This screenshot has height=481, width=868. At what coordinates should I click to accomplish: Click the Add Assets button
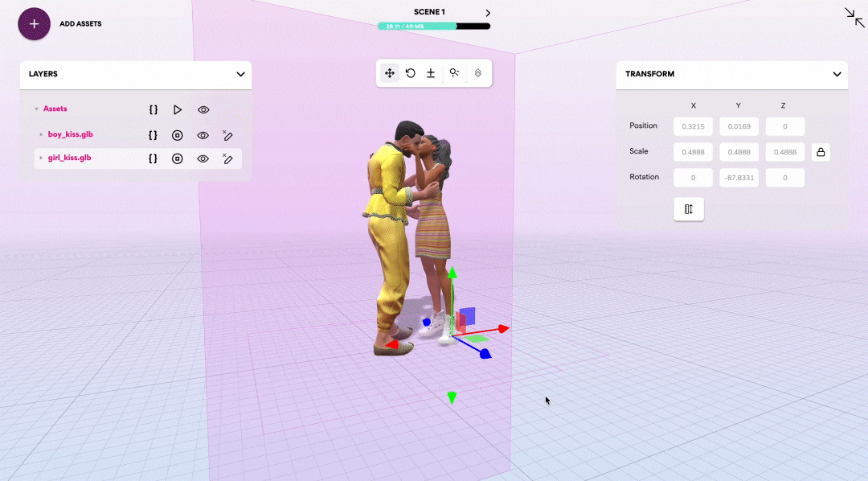click(34, 24)
